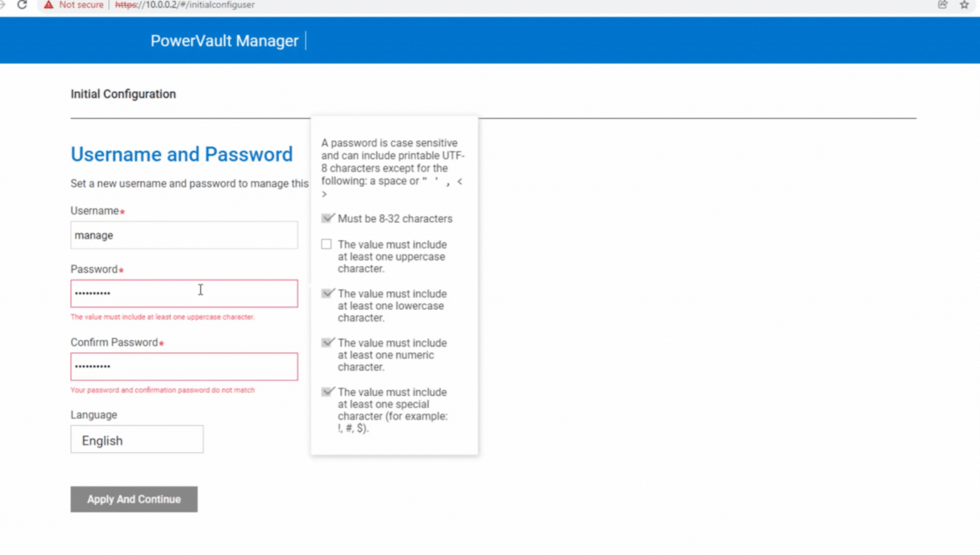
Task: Open the Language dropdown showing English
Action: pos(137,439)
